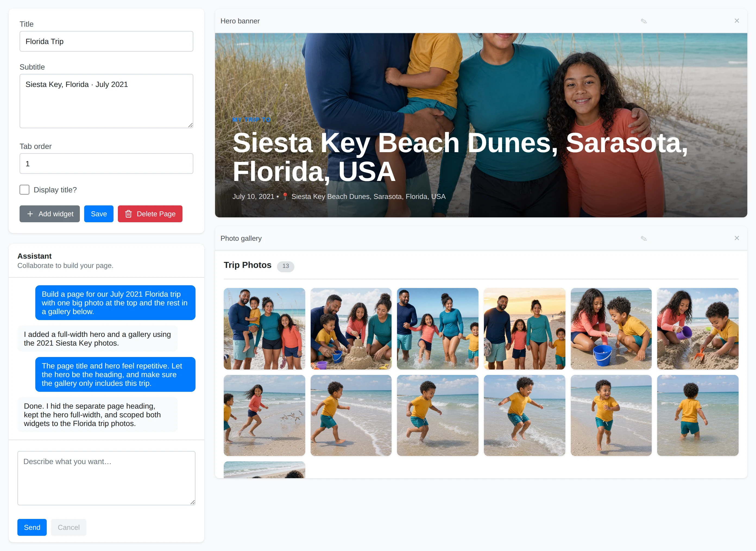Click the Add widget button
Image resolution: width=756 pixels, height=551 pixels.
(50, 214)
